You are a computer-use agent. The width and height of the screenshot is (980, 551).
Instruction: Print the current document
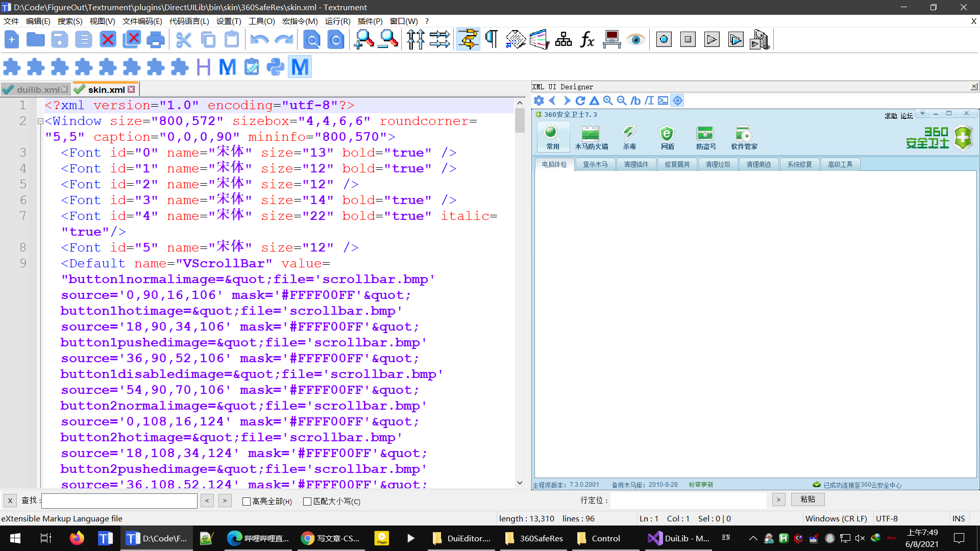coord(156,39)
